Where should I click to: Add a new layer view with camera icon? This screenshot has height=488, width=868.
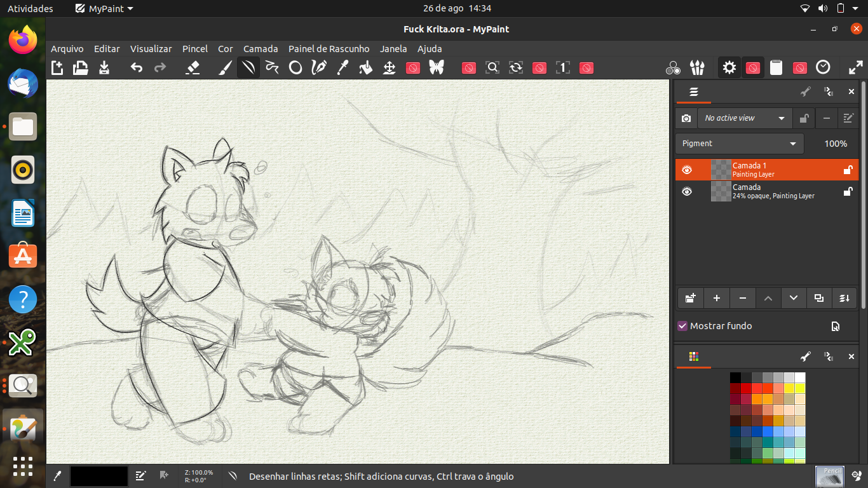(686, 118)
